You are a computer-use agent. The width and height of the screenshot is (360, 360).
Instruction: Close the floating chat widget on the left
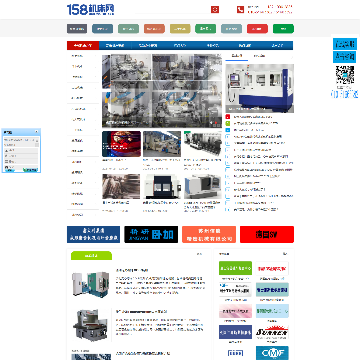coord(37,132)
